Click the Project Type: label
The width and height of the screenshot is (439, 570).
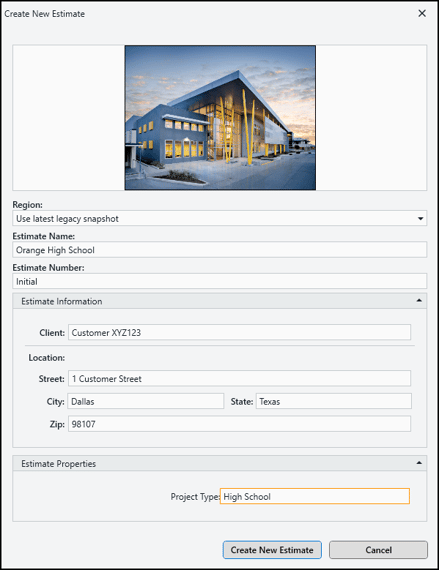click(x=195, y=497)
